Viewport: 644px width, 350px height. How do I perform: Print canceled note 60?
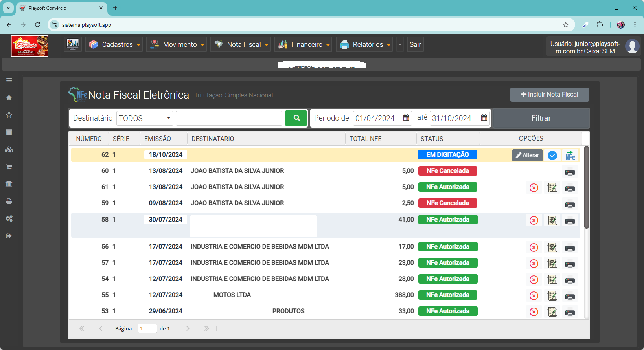coord(570,172)
